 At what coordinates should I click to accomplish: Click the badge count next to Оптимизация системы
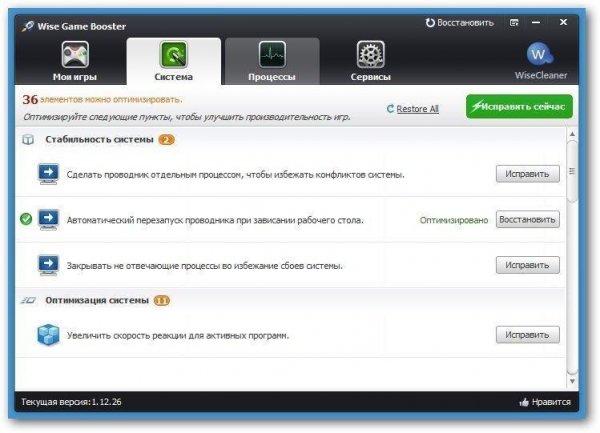(161, 301)
